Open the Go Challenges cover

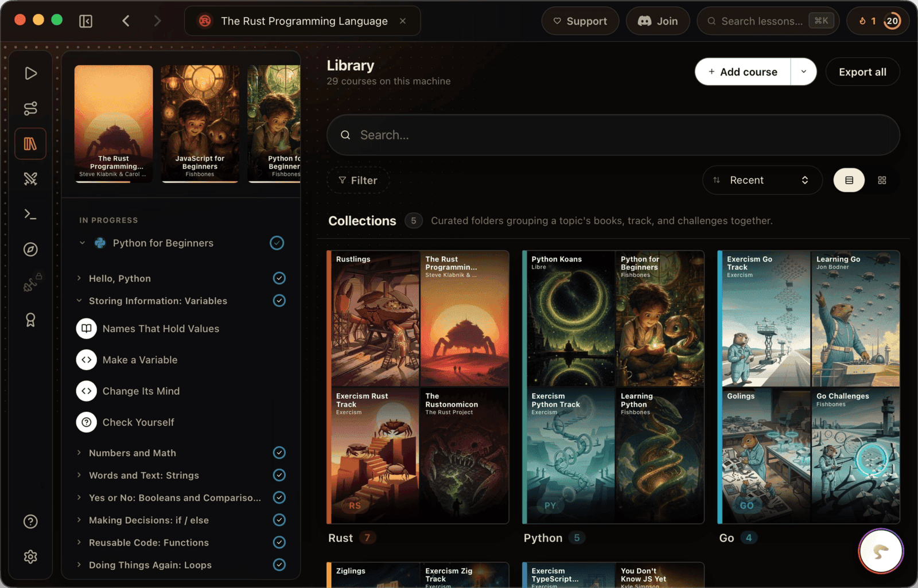tap(855, 455)
